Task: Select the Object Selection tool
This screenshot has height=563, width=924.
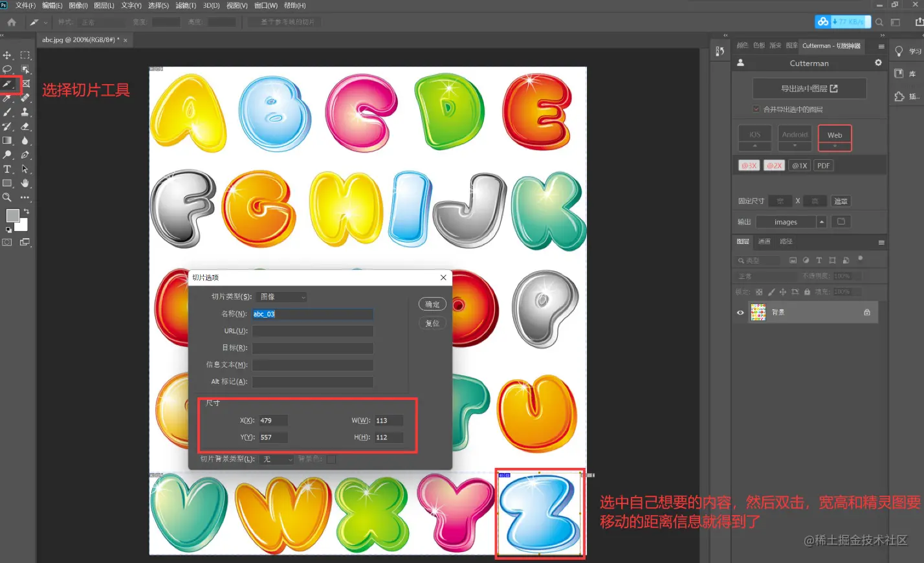Action: click(x=25, y=69)
